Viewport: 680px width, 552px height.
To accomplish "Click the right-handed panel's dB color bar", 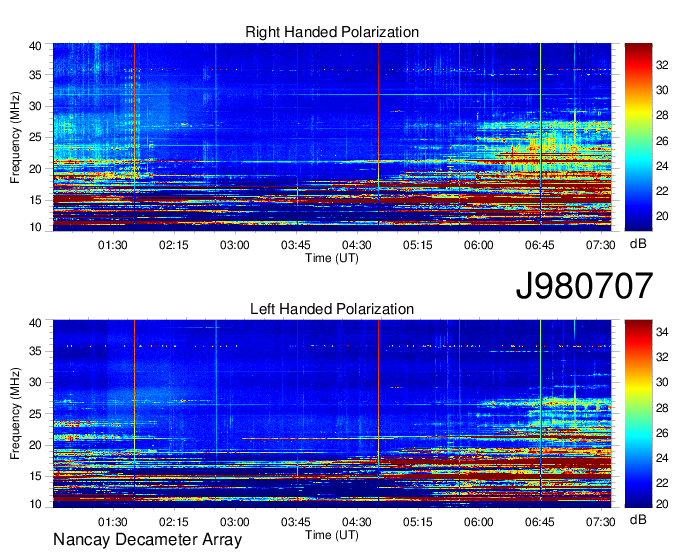I will click(638, 137).
